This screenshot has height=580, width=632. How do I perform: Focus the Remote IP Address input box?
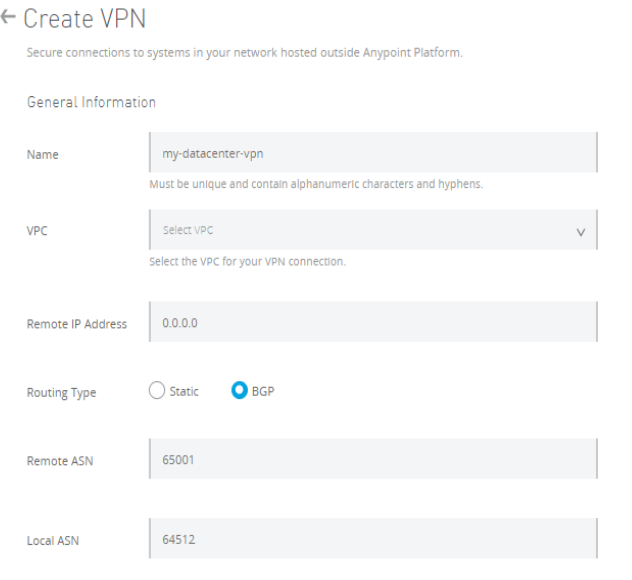372,322
